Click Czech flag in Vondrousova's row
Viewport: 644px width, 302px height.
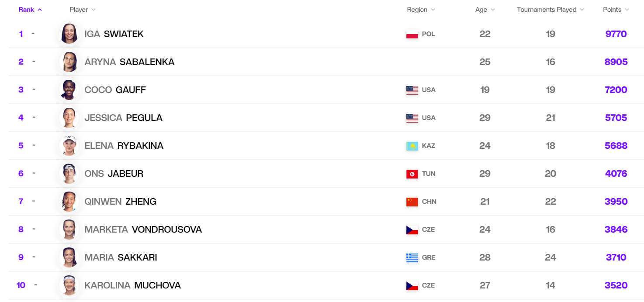pos(412,230)
